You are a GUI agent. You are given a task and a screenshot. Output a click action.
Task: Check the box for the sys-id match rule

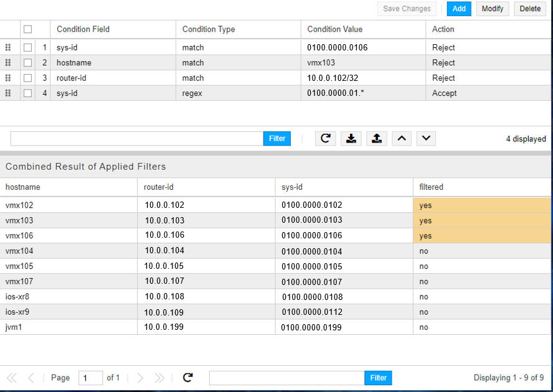(27, 47)
